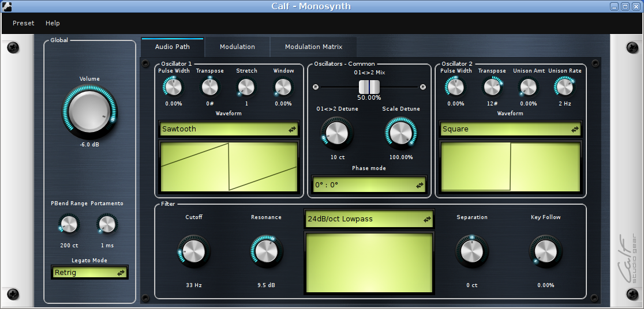Open the Phase mode dropdown
The width and height of the screenshot is (644, 309).
pos(369,184)
